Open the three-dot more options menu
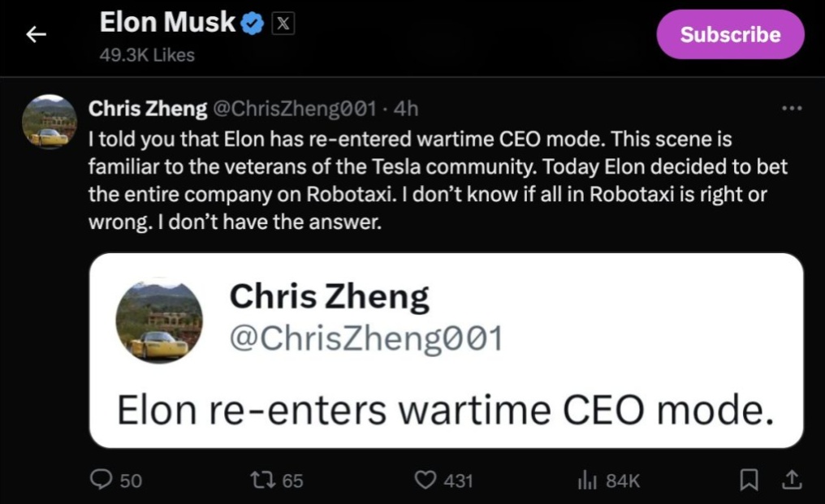This screenshot has height=504, width=825. tap(790, 108)
